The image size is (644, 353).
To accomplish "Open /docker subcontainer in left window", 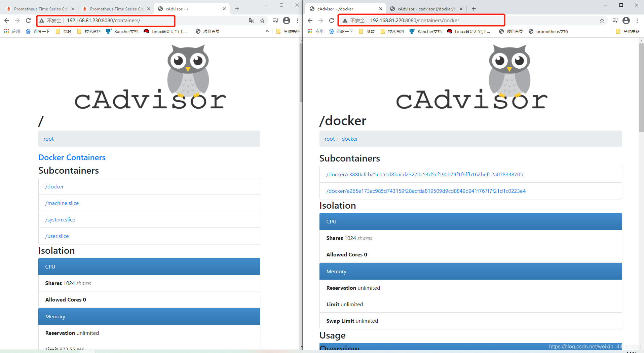I will point(54,186).
